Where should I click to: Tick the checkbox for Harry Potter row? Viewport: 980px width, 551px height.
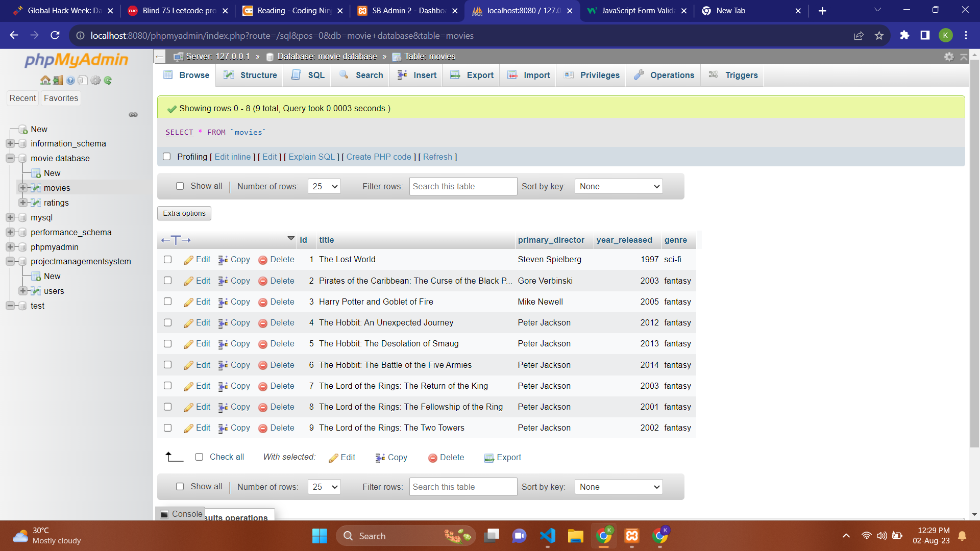pos(167,302)
